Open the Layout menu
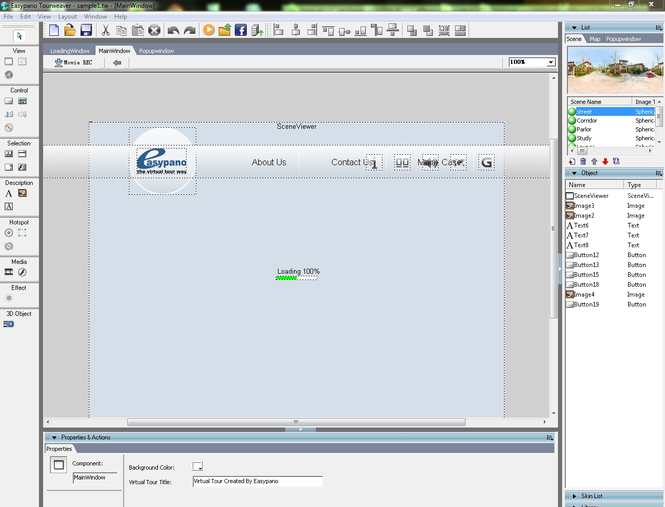The image size is (665, 507). point(67,17)
